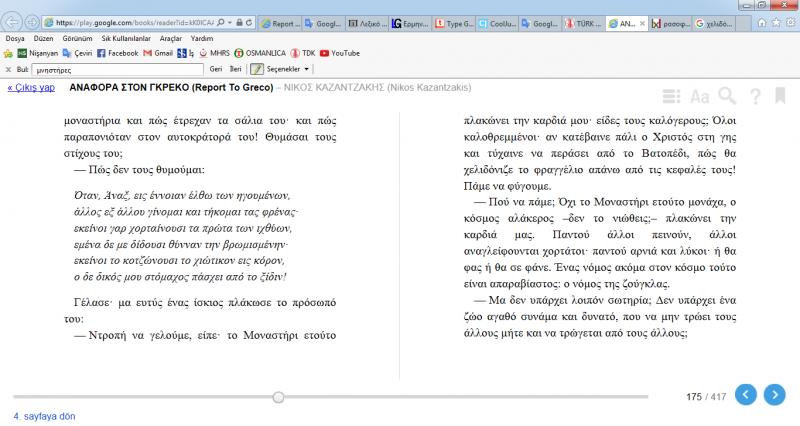Open the help question mark icon

click(x=755, y=96)
